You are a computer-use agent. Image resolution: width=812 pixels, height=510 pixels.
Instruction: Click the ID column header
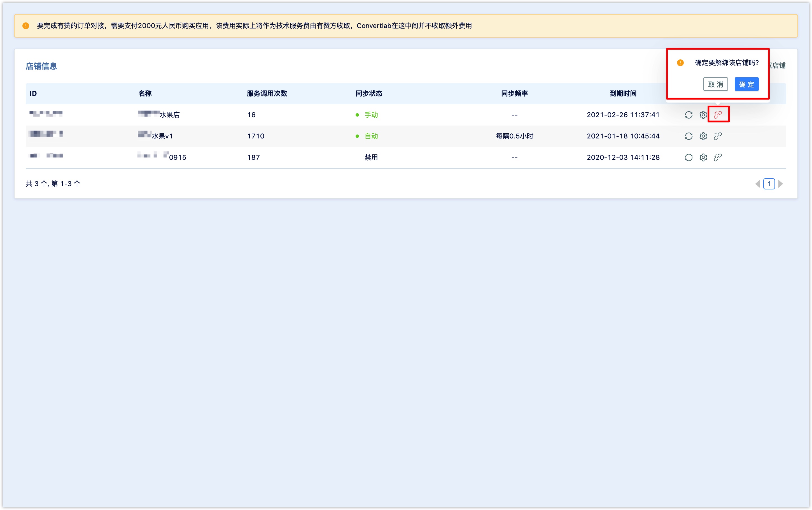[x=33, y=94]
